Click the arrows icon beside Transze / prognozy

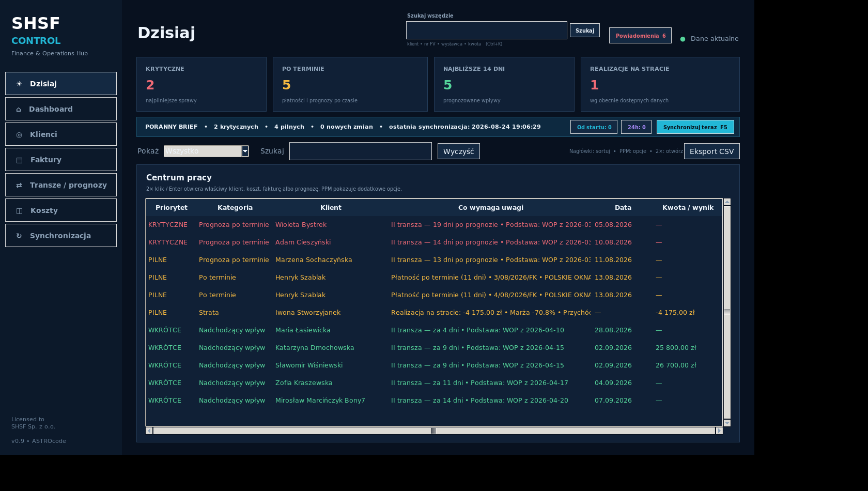coord(19,185)
